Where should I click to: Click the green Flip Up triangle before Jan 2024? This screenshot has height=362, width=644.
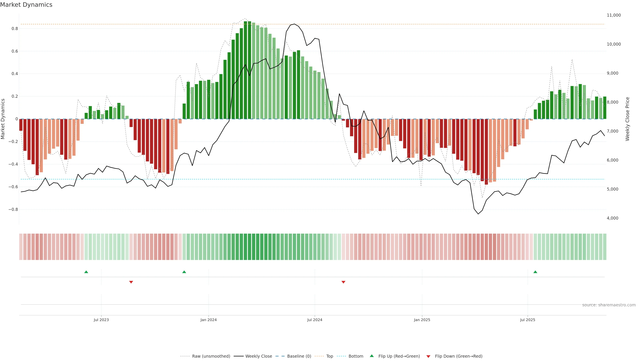(x=184, y=272)
